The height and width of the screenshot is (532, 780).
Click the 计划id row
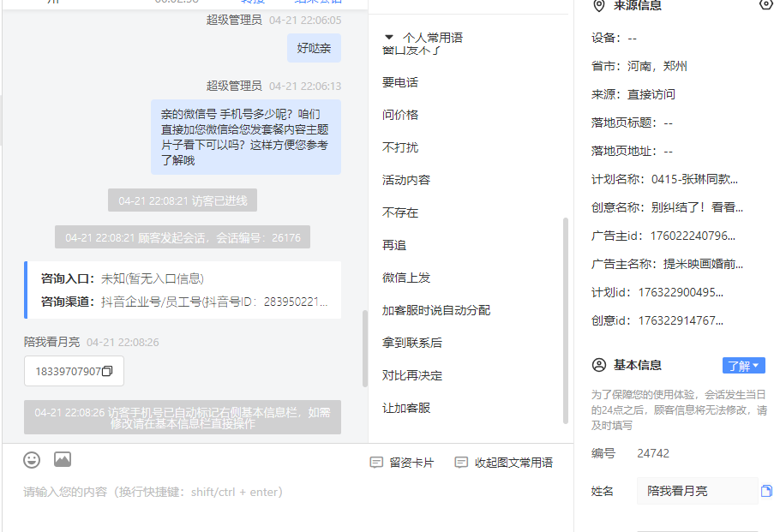[657, 293]
